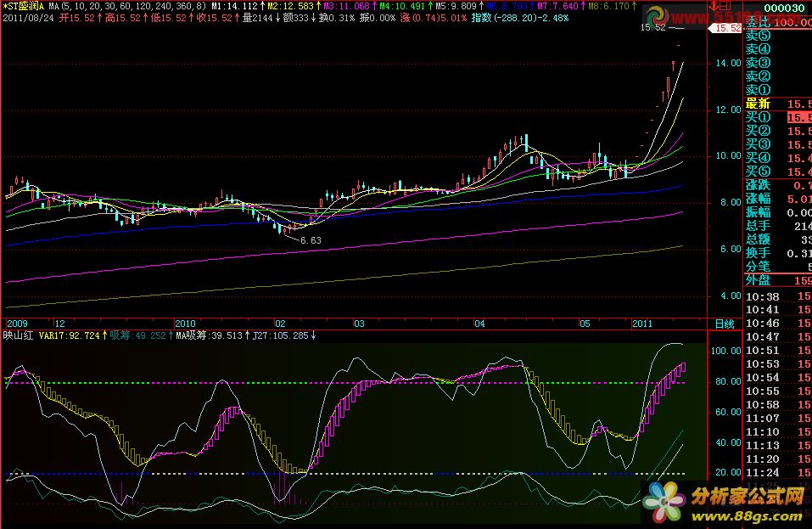Screen dimensions: 812x529
Task: Click the J27:105.285 indicator value
Action: click(x=280, y=335)
